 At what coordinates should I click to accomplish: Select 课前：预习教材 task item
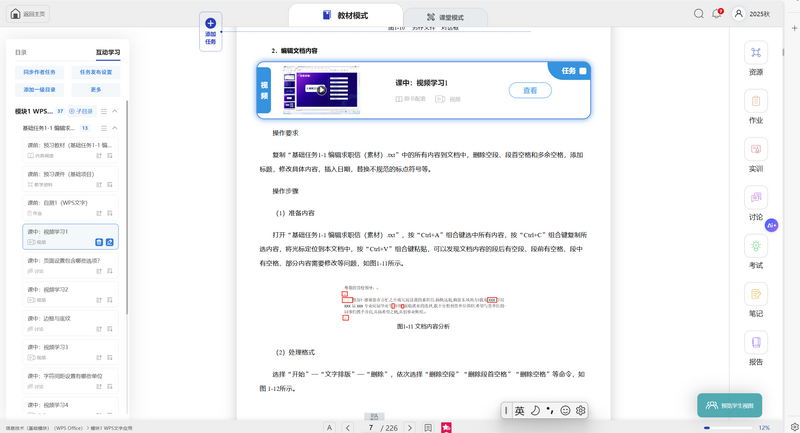click(x=70, y=150)
